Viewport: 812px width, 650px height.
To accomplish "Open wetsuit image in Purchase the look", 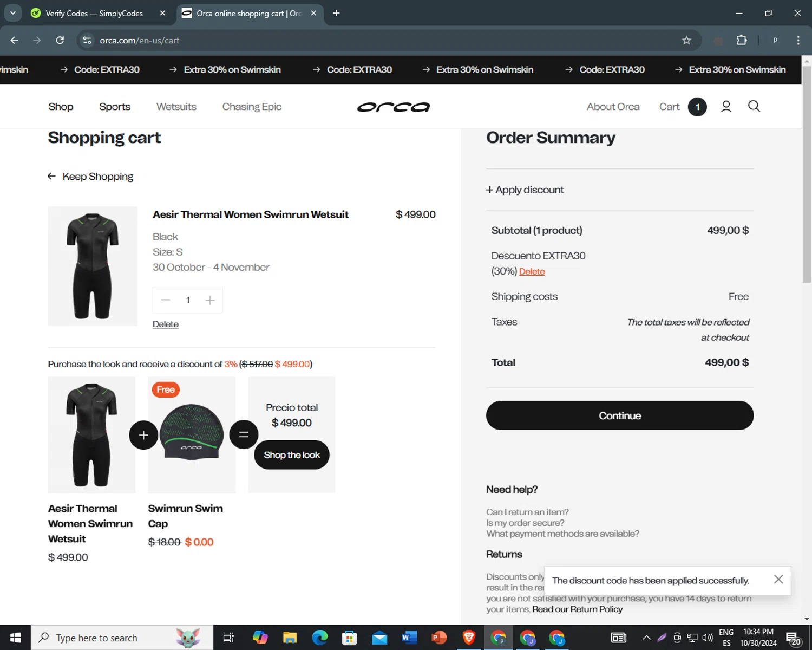I will [91, 435].
